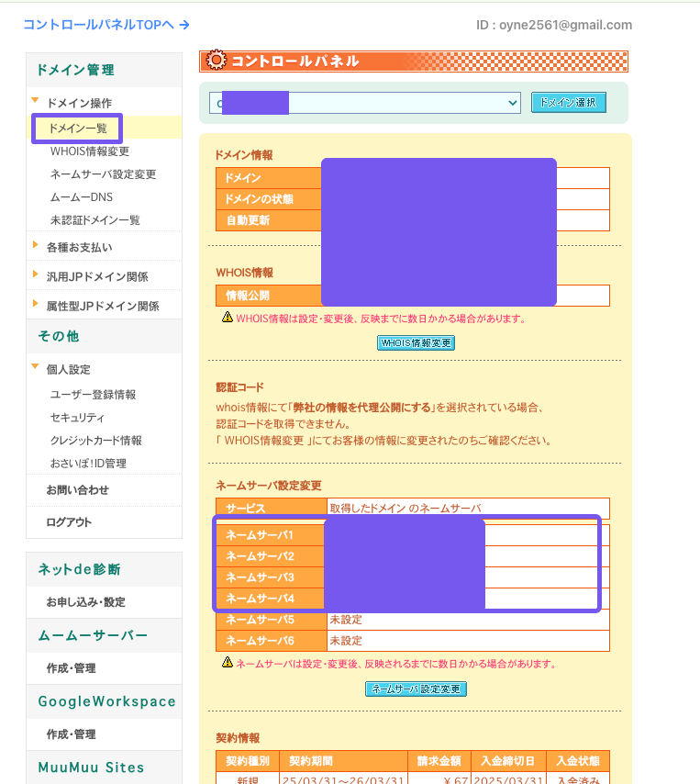This screenshot has height=784, width=700.
Task: Click the ドメインの状態 row label
Action: click(259, 199)
